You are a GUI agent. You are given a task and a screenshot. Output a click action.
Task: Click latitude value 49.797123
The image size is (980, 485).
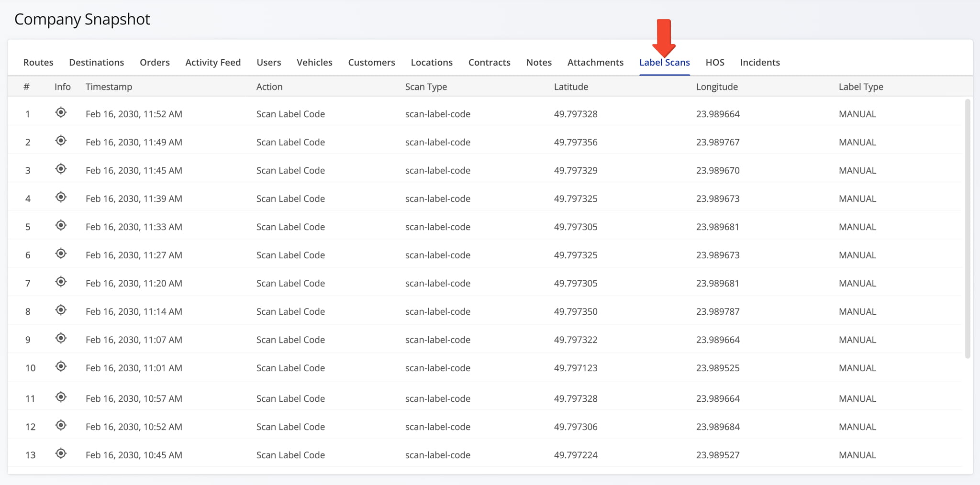[576, 368]
